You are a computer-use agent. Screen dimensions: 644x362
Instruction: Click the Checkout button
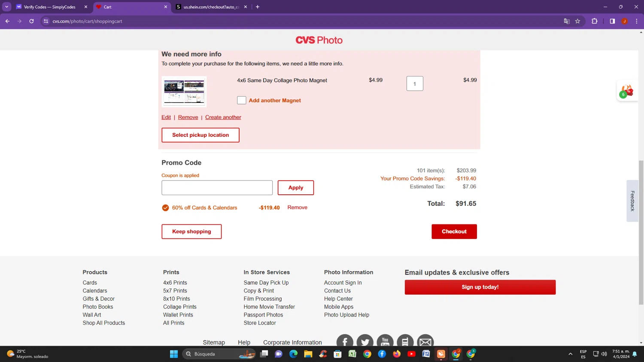coord(454,232)
